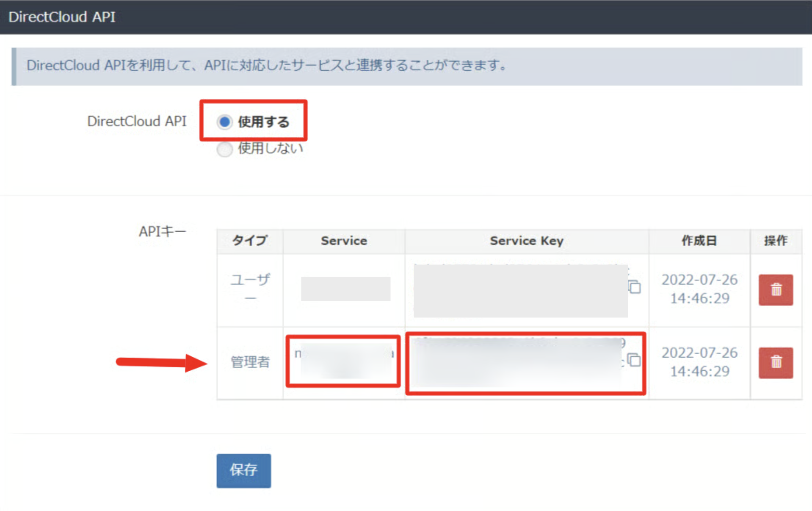
Task: Delete the 管理者 API key row
Action: [776, 363]
